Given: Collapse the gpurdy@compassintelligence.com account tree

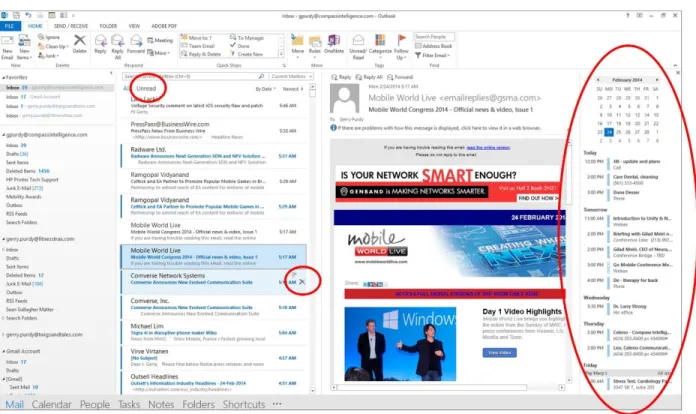Looking at the screenshot, I should pos(4,134).
